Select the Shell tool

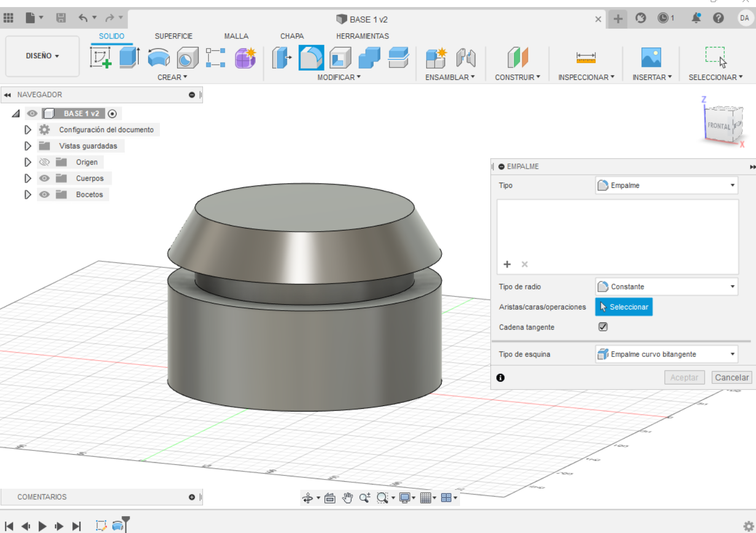click(340, 57)
